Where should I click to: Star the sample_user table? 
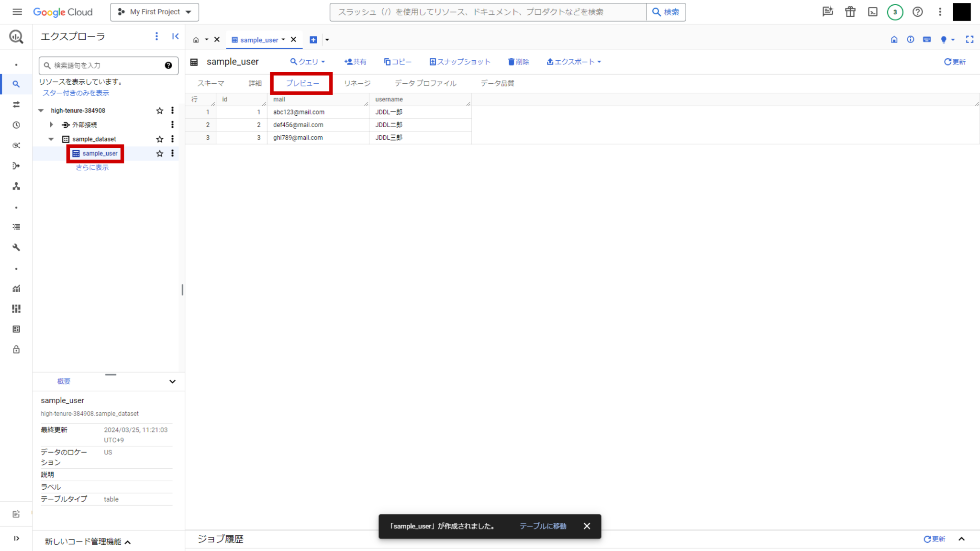[160, 154]
